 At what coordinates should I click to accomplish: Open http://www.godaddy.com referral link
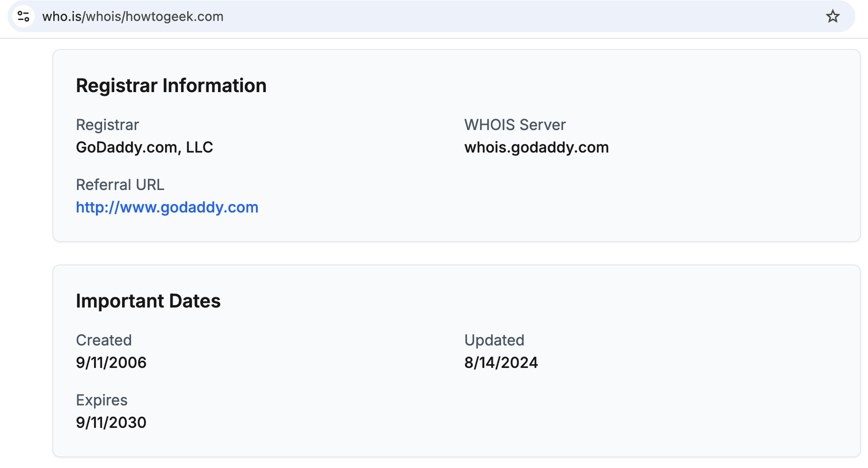(x=167, y=207)
